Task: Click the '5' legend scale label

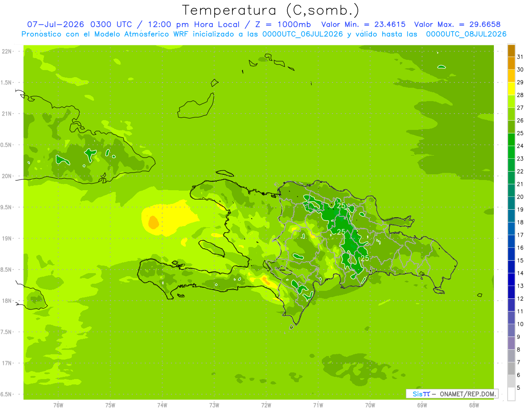Action: point(518,388)
